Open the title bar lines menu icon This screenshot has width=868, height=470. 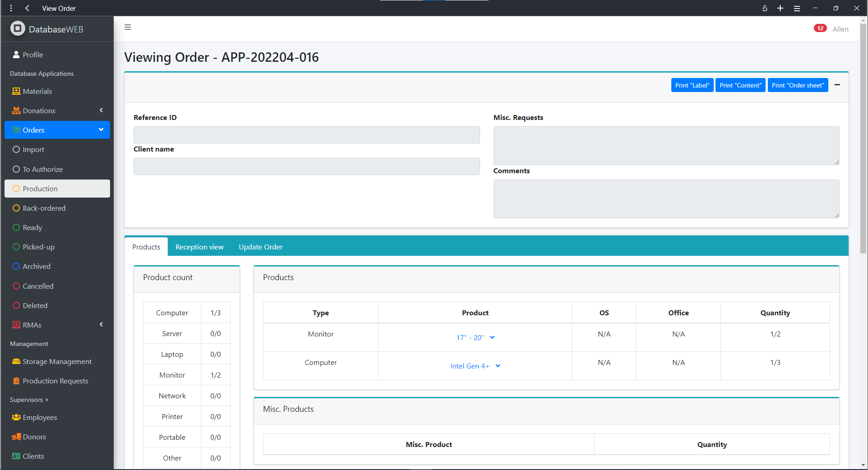(x=797, y=8)
